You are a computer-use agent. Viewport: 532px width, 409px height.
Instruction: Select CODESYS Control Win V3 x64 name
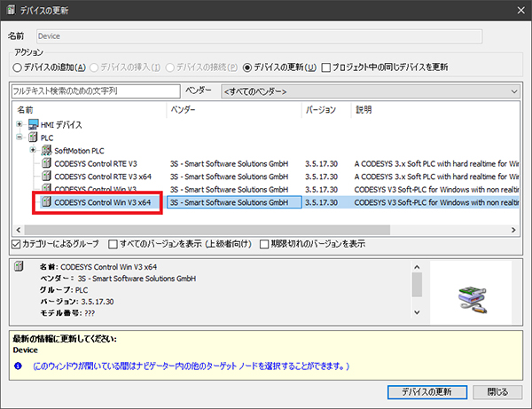click(103, 202)
